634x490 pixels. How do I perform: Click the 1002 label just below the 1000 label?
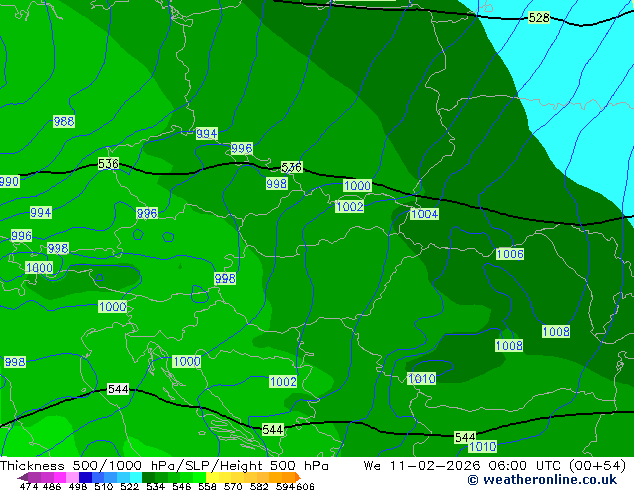(349, 207)
